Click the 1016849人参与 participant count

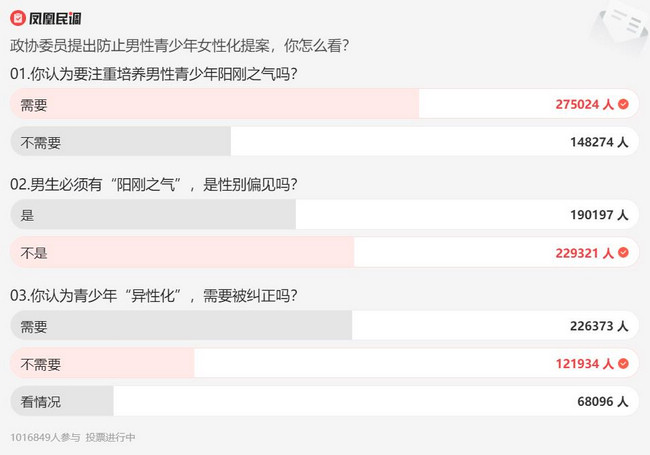45,437
